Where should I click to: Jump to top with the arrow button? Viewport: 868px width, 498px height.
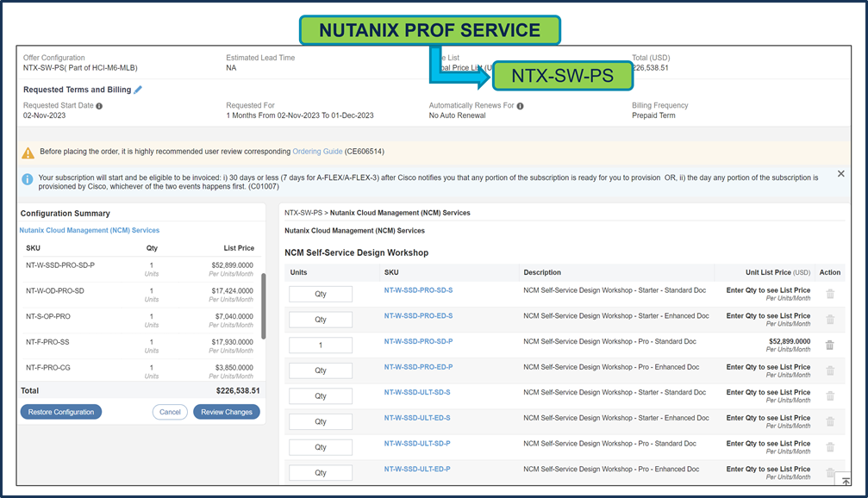846,480
